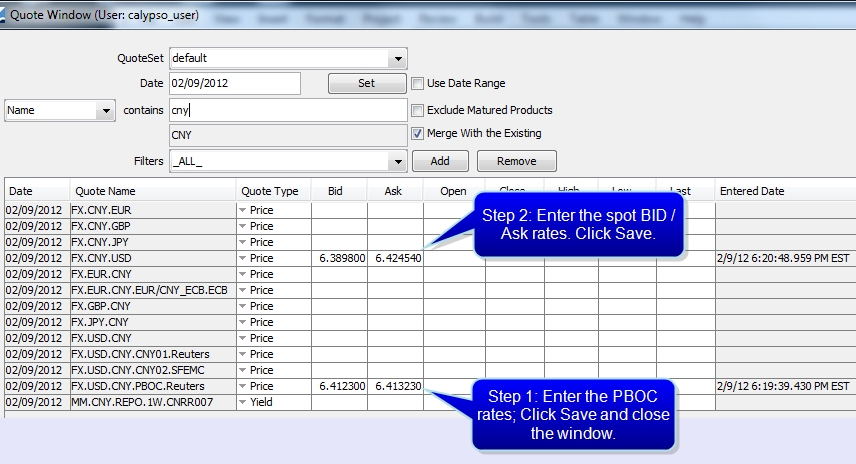Viewport: 856px width, 464px height.
Task: Open Quote Type dropdown for FX.JPY.CNY
Action: coord(242,322)
